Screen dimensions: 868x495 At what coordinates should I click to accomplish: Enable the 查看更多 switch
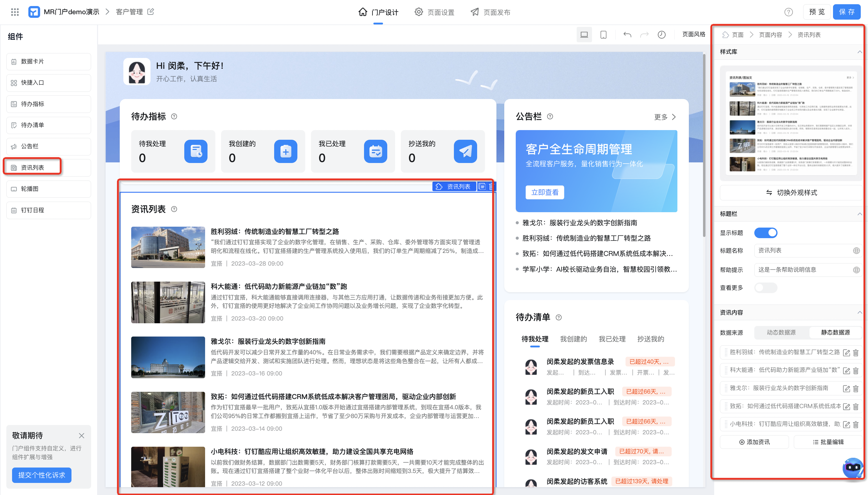click(766, 288)
